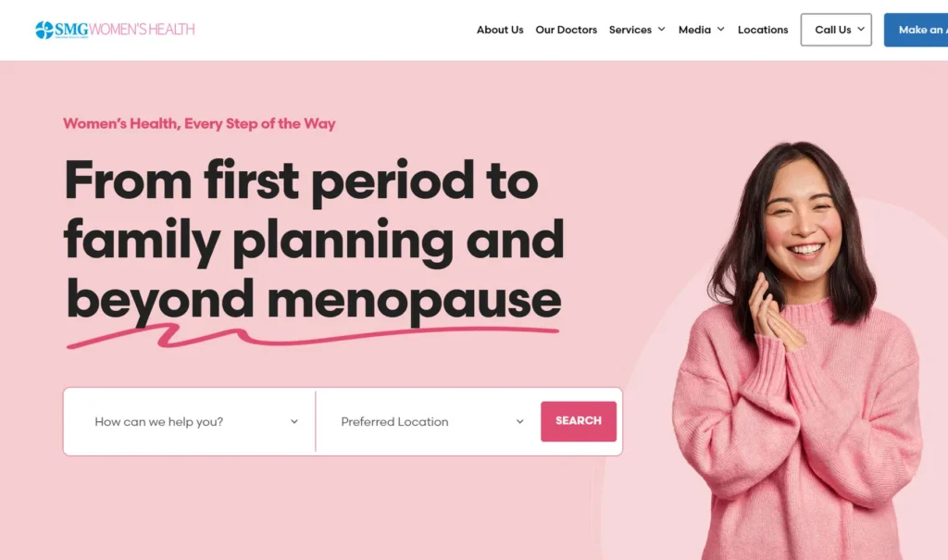Image resolution: width=948 pixels, height=560 pixels.
Task: Visit the Locations page
Action: click(763, 30)
